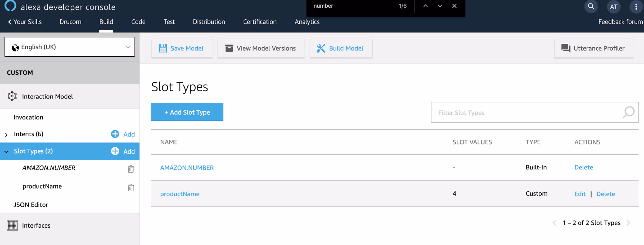
Task: Click the Build Model button
Action: pos(341,48)
